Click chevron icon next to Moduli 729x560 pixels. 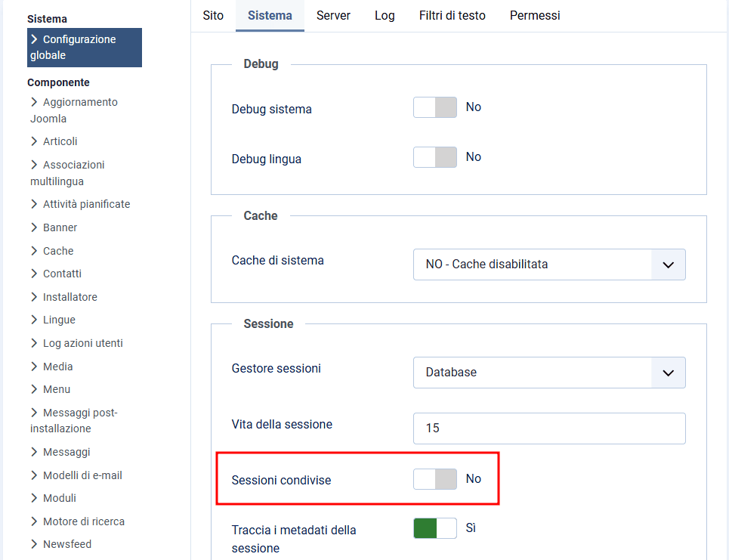click(x=34, y=498)
